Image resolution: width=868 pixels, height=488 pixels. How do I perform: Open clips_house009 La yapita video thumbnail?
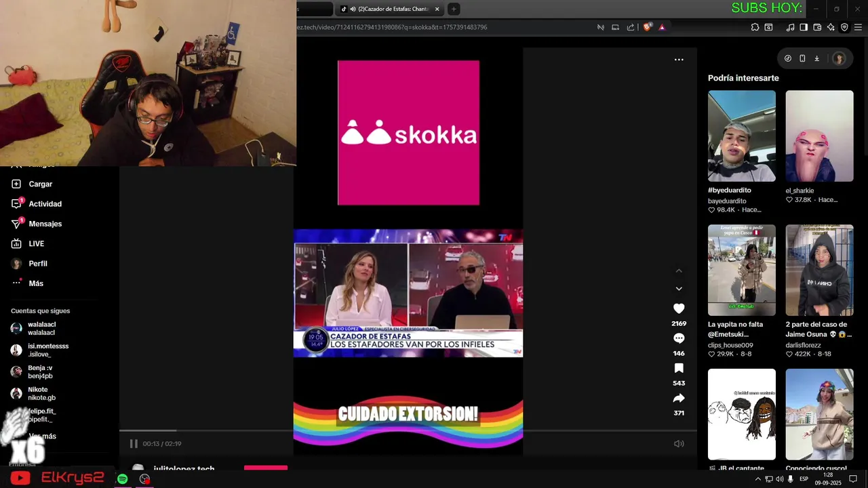(x=742, y=270)
